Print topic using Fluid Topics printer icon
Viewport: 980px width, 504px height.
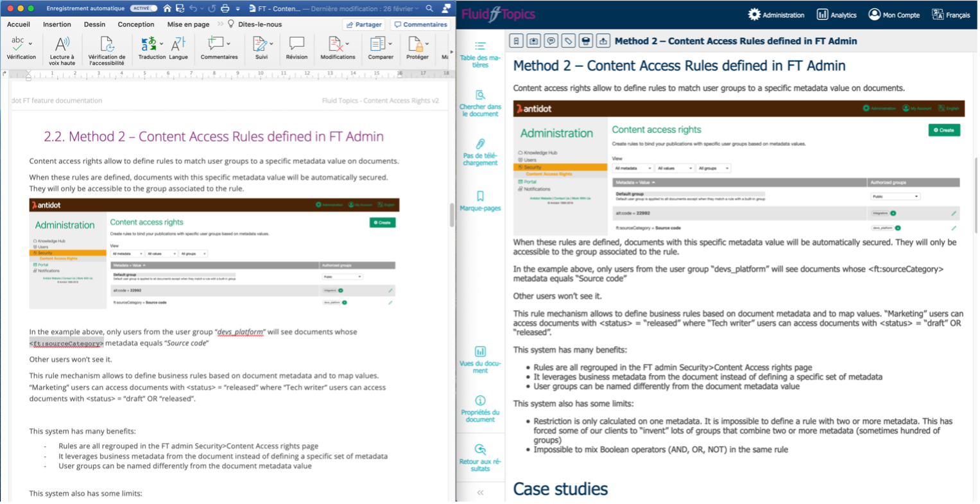point(585,41)
